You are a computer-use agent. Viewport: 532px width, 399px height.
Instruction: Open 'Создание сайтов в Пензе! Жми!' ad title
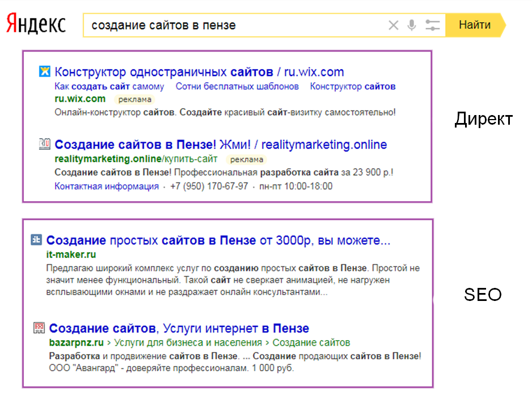tap(221, 145)
